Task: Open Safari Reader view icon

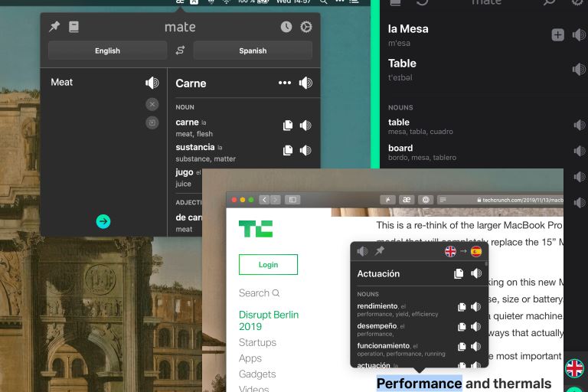Action: [443, 200]
